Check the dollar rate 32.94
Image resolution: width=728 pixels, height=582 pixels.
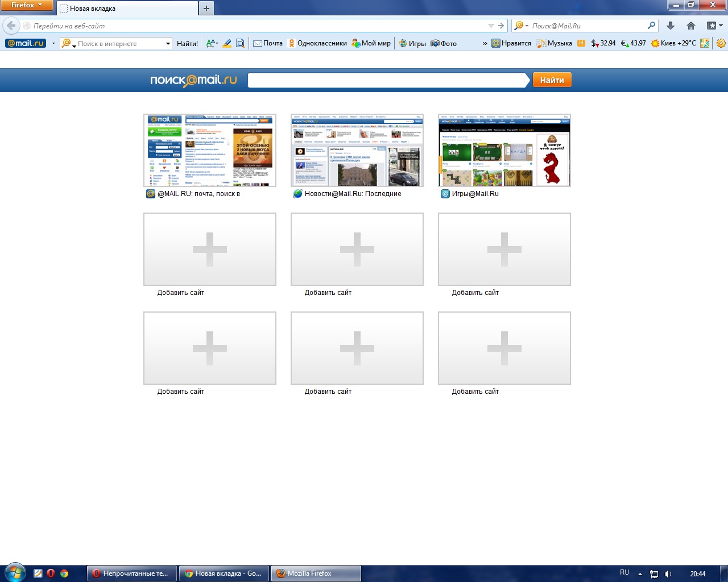click(x=603, y=43)
